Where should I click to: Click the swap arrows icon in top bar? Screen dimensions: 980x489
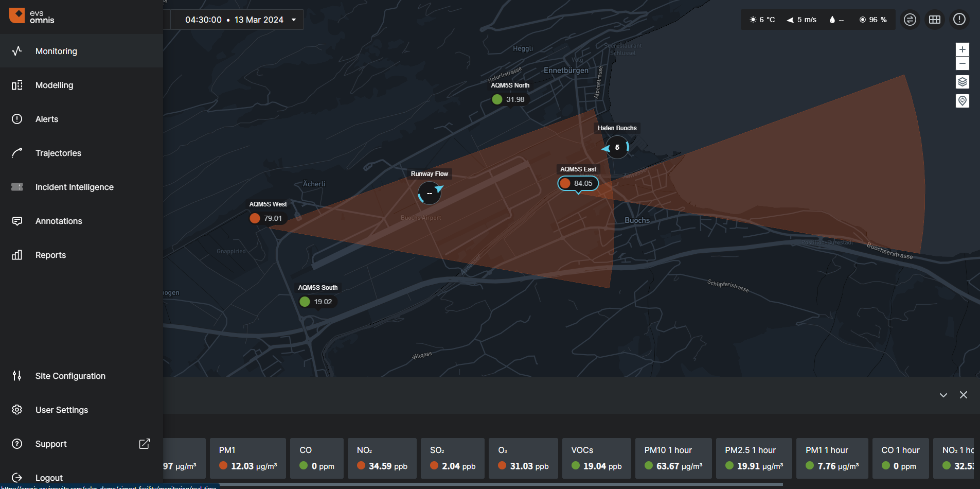[910, 20]
